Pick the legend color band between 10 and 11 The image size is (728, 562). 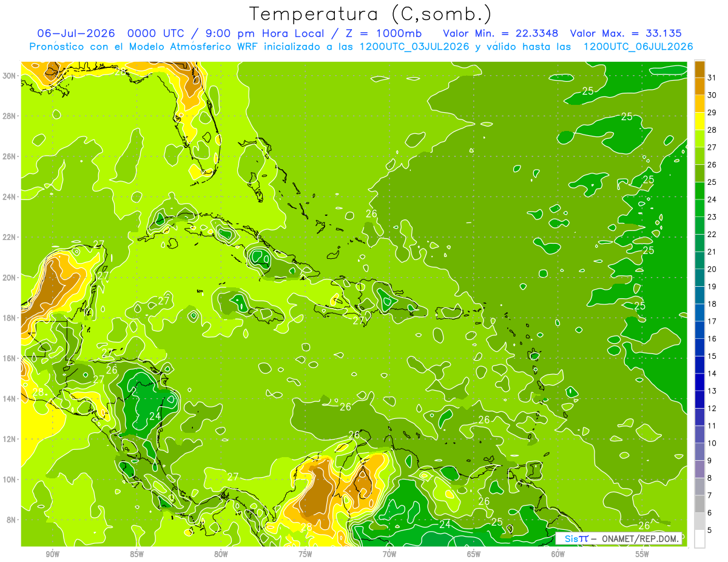[699, 434]
